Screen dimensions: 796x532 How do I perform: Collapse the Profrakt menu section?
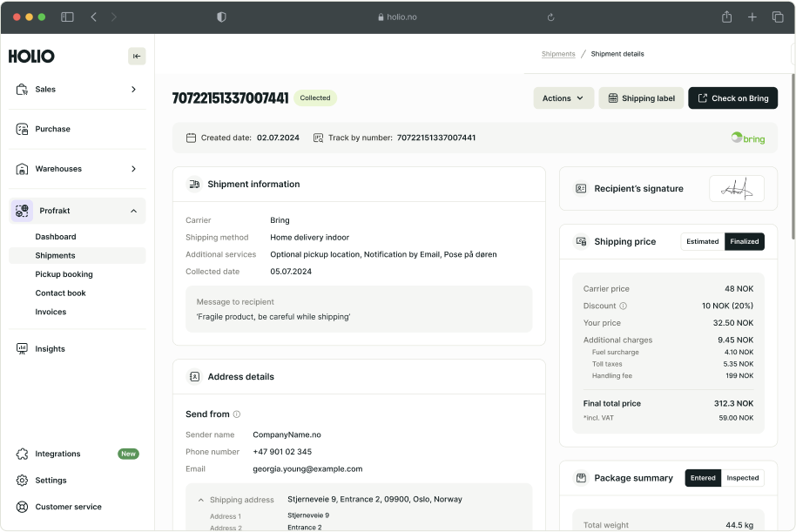(x=133, y=211)
